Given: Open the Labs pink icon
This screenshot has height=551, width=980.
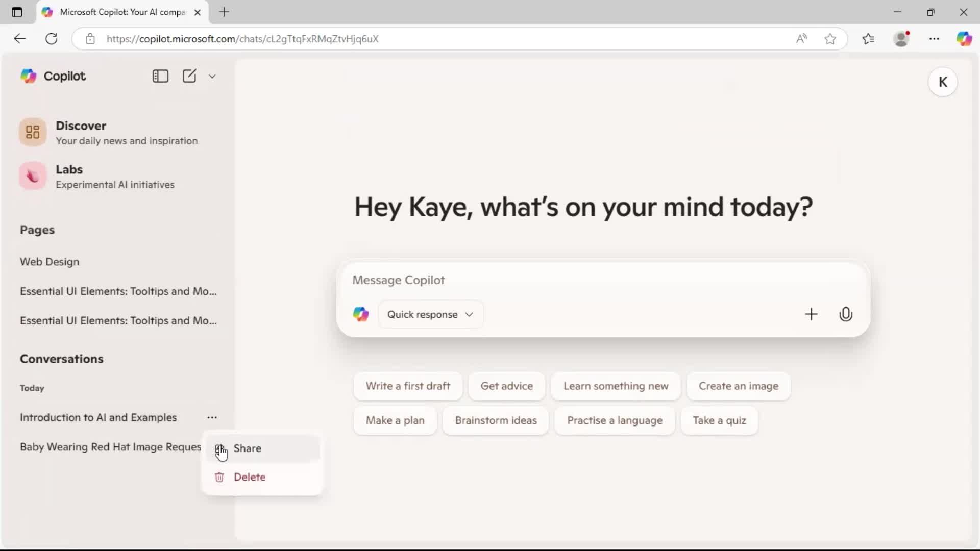Looking at the screenshot, I should (x=33, y=177).
